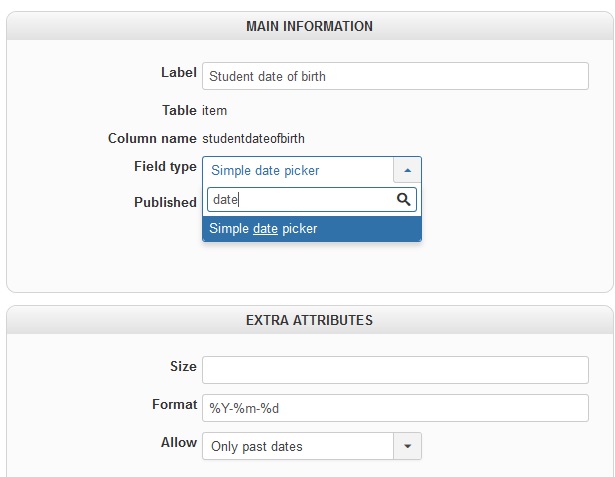This screenshot has height=477, width=615.
Task: Focus the Format field showing %Y-%m-%d
Action: tap(395, 408)
